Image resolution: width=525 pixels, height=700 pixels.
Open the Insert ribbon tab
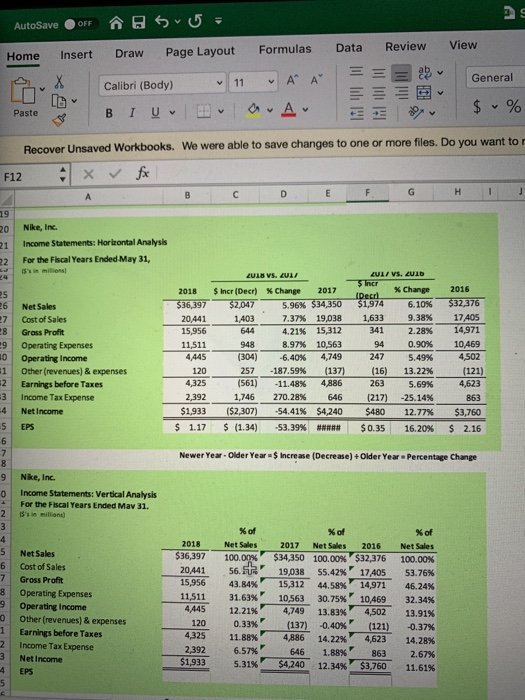coord(76,54)
